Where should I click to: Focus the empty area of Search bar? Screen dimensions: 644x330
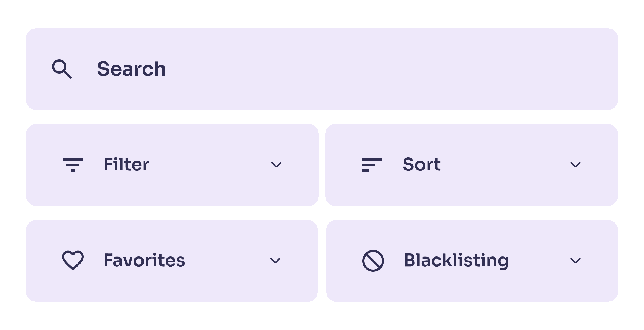coord(381,69)
